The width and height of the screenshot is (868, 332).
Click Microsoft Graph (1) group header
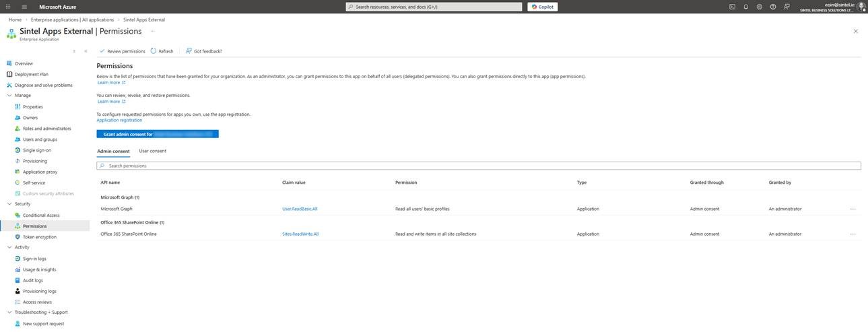click(x=120, y=197)
